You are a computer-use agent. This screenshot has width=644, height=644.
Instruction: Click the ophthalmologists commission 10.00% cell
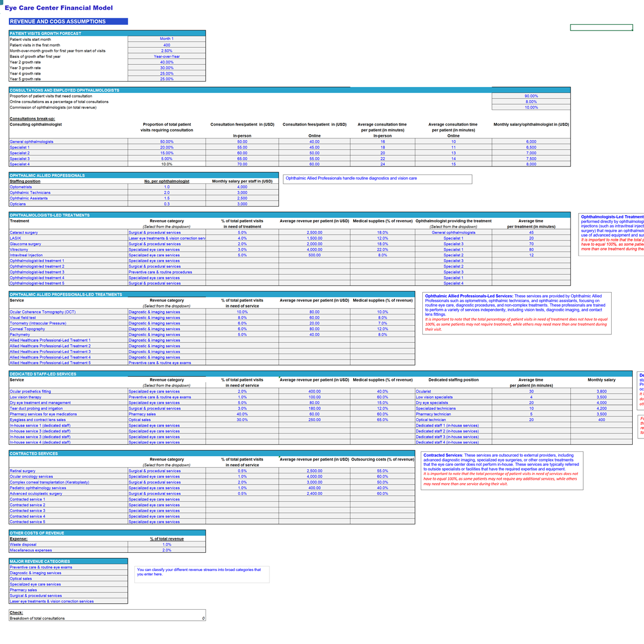pyautogui.click(x=531, y=107)
